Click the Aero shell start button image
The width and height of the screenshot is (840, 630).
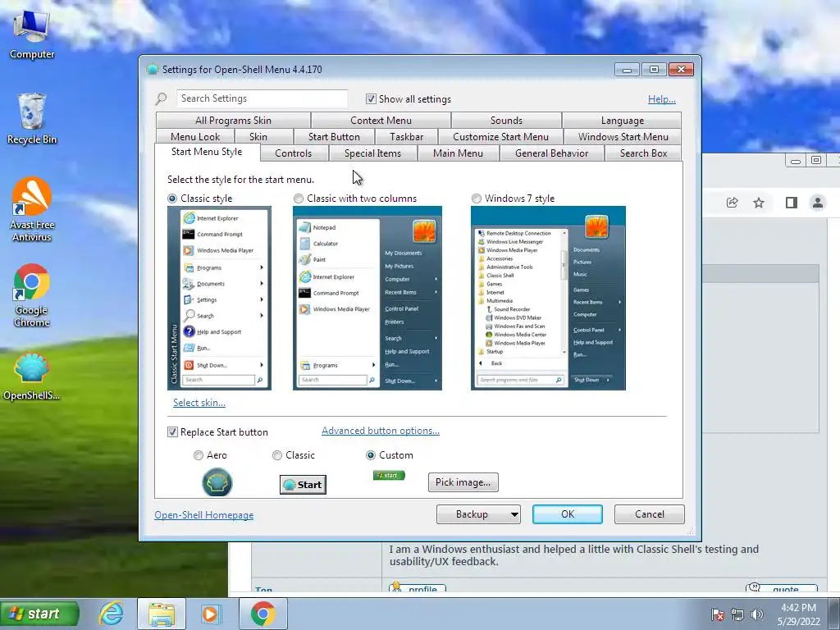click(217, 482)
